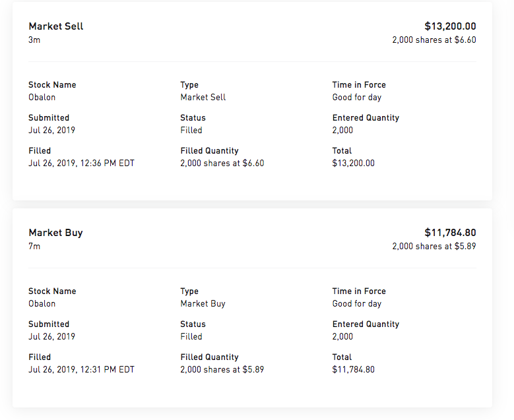Click the $13,200.00 value under Total
Screen dimensions: 514x420
pyautogui.click(x=354, y=163)
